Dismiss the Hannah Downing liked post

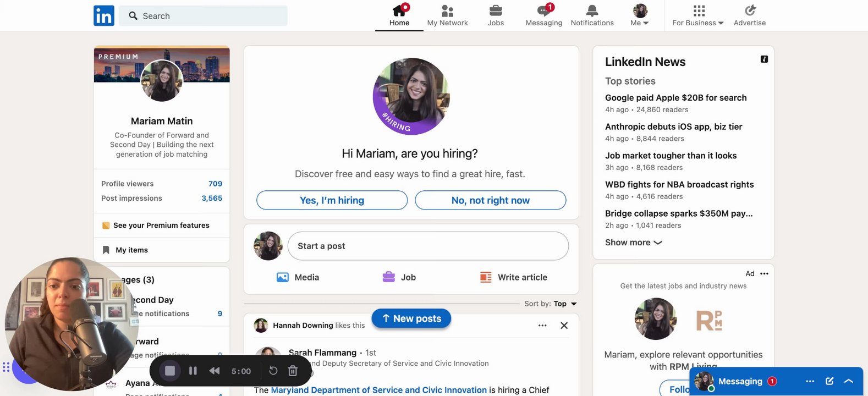point(564,326)
